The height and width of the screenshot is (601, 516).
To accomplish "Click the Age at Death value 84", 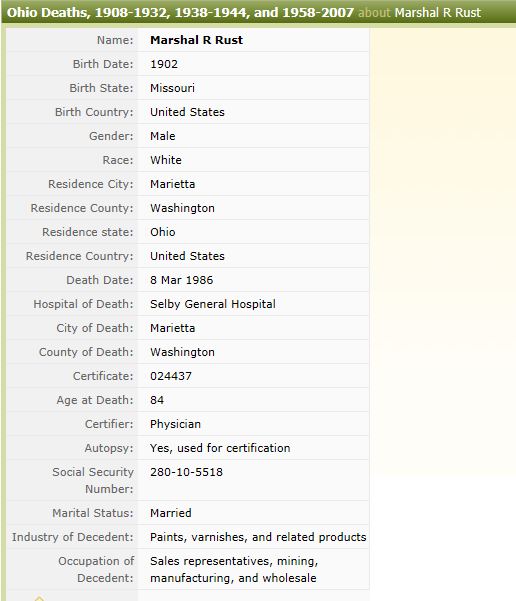I will (x=157, y=400).
